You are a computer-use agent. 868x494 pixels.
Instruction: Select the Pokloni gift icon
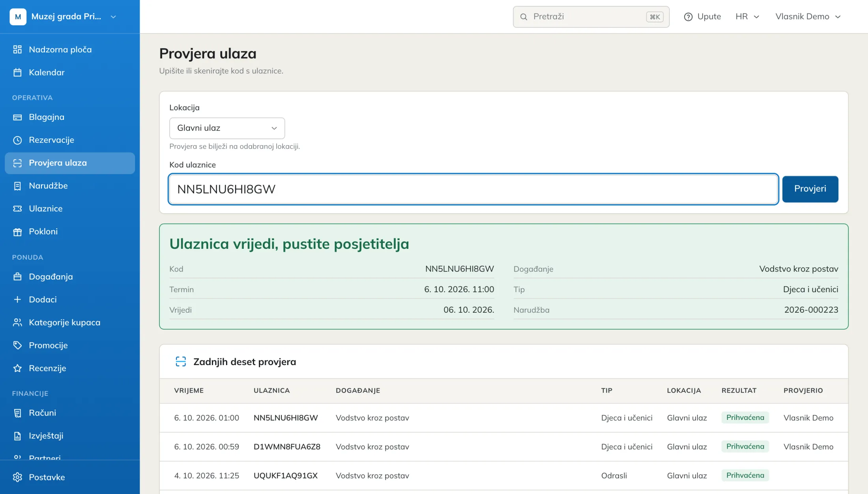17,231
